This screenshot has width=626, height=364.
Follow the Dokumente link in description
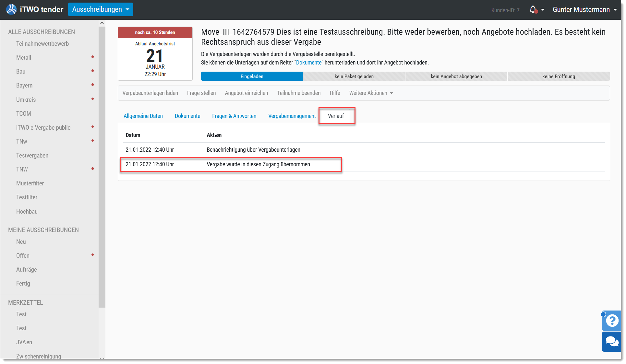pos(309,63)
